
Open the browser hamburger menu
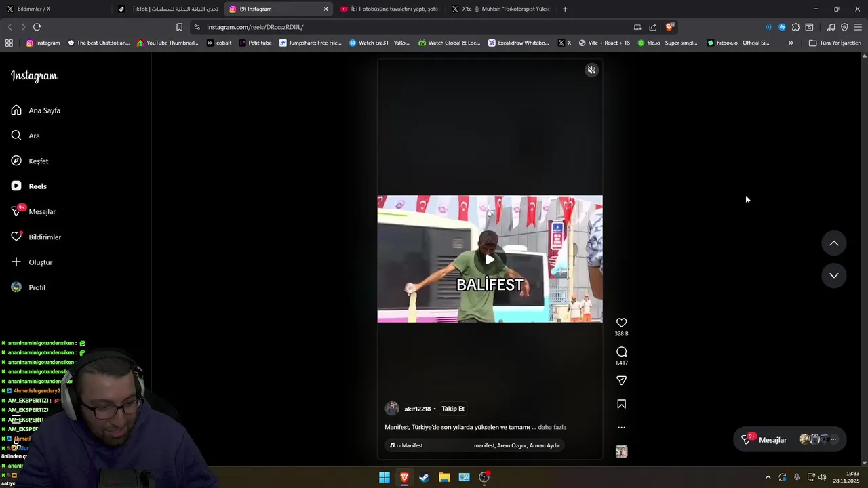tap(858, 27)
